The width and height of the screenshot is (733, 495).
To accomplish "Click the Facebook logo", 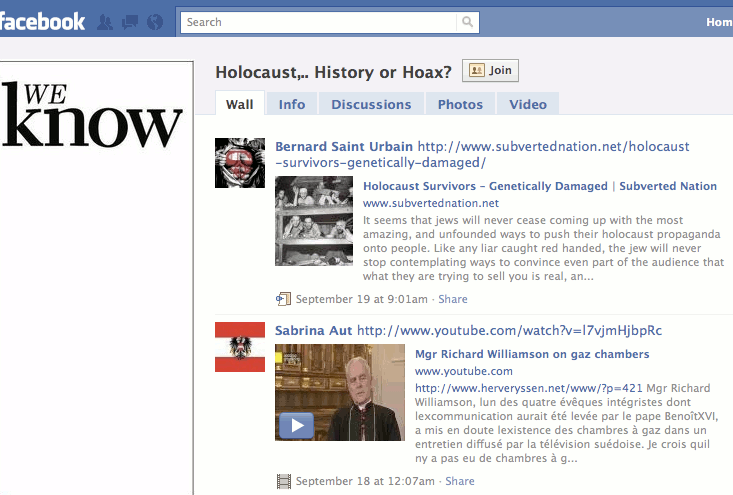I will point(42,22).
